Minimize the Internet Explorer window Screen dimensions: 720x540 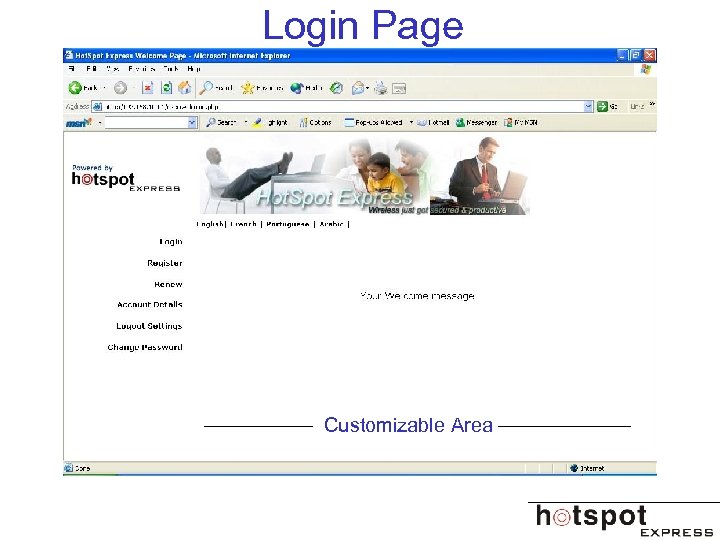point(622,55)
